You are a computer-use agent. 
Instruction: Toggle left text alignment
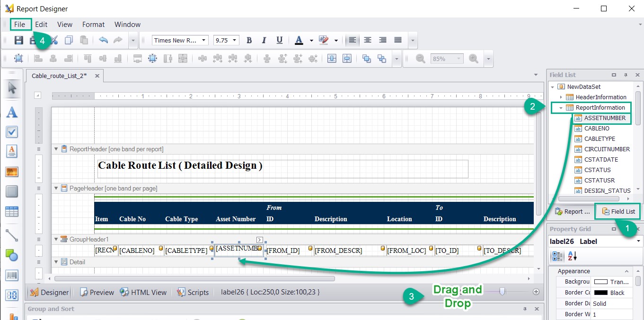352,40
